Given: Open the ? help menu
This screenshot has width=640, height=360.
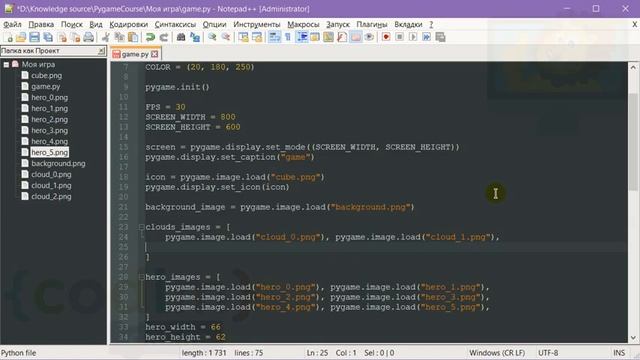Looking at the screenshot, I should 431,24.
